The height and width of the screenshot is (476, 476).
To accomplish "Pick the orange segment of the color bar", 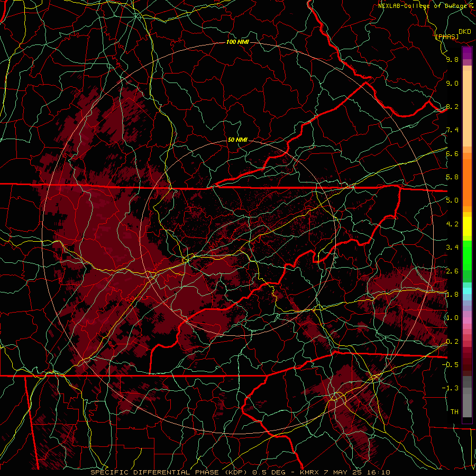I will point(467,182).
